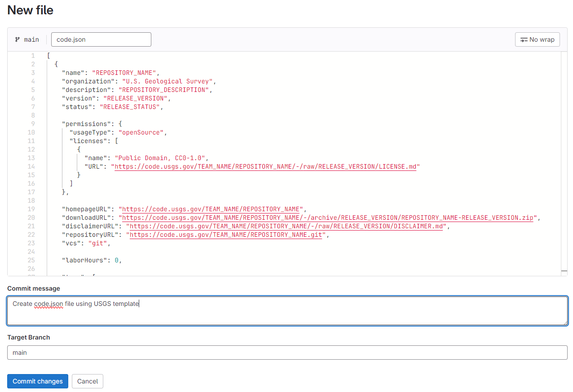Click the Commit message text area
Viewport: 573px width, 392px height.
point(287,310)
